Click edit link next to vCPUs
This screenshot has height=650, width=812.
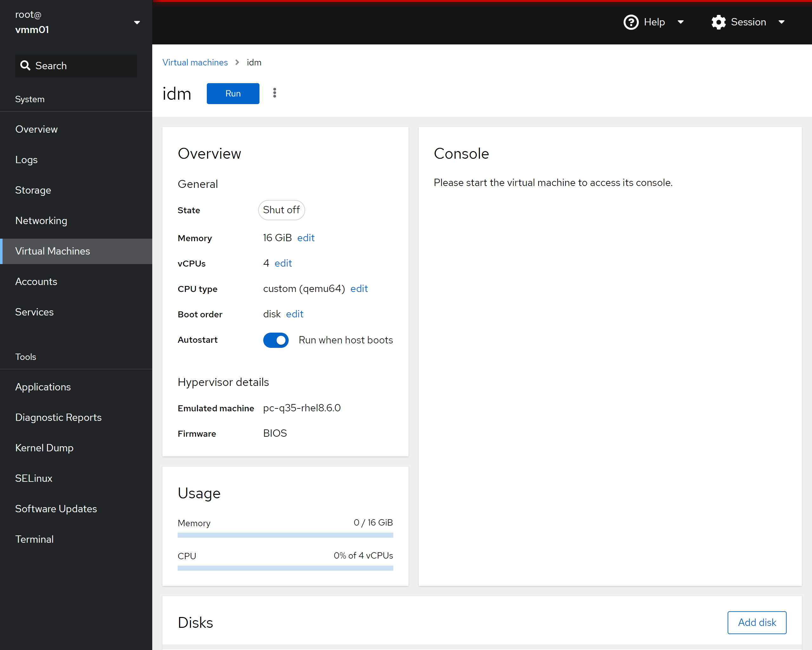283,263
